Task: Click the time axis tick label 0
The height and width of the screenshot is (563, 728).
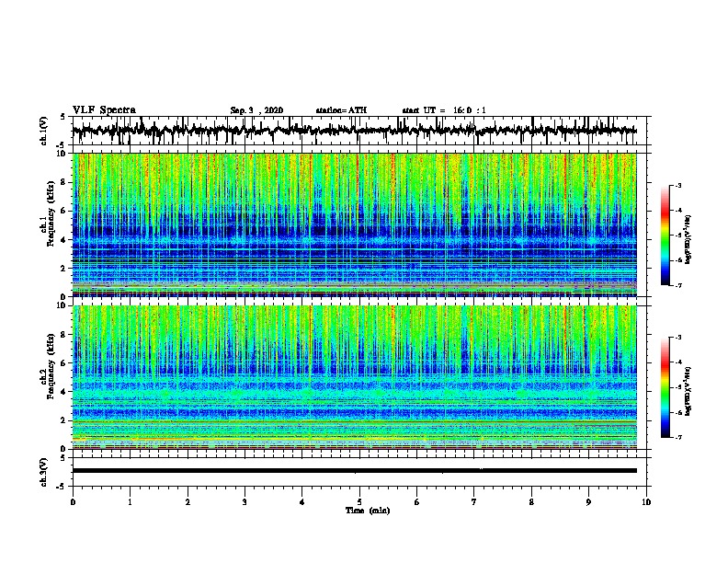Action: click(73, 502)
